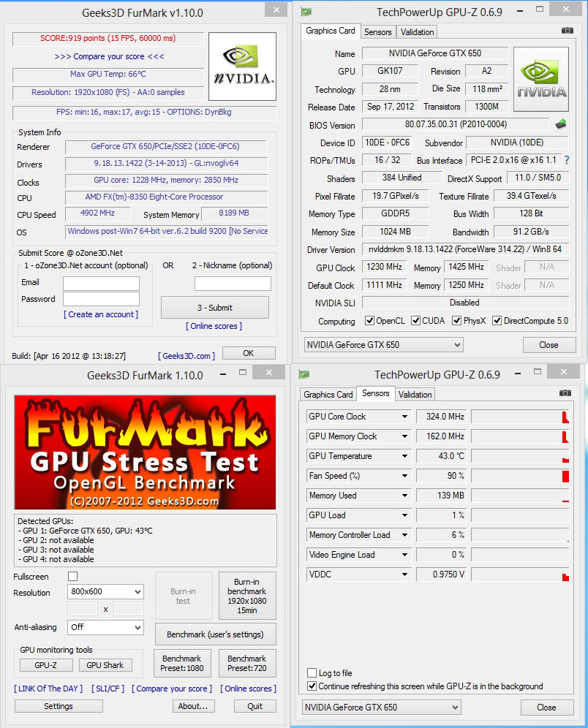Viewport: 588px width, 728px height.
Task: Click the question mark next to Bus Interface
Action: point(567,160)
